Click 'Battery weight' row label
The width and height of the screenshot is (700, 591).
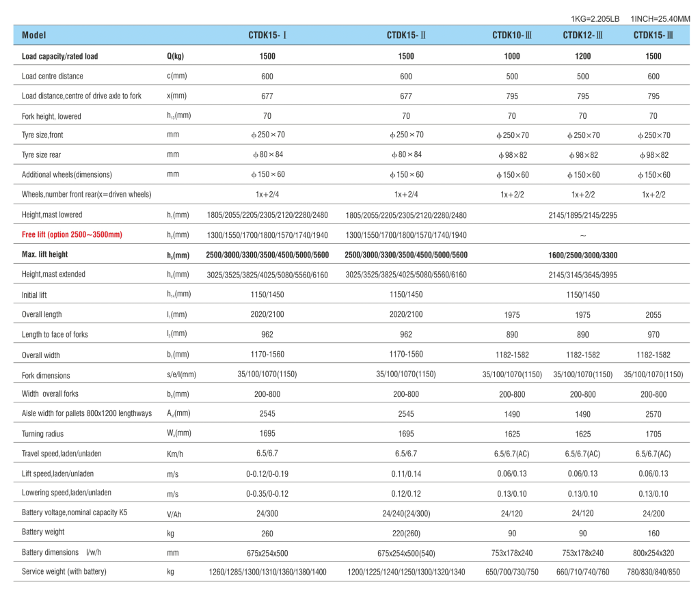point(43,532)
